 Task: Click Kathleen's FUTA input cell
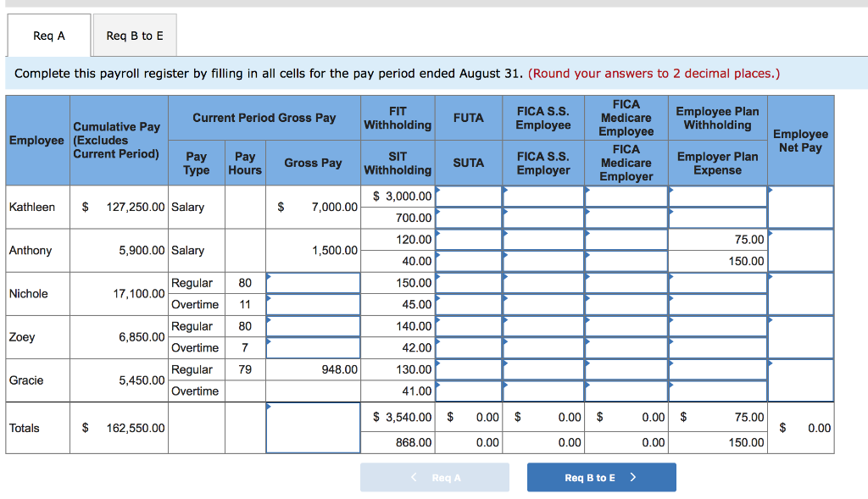pyautogui.click(x=469, y=197)
